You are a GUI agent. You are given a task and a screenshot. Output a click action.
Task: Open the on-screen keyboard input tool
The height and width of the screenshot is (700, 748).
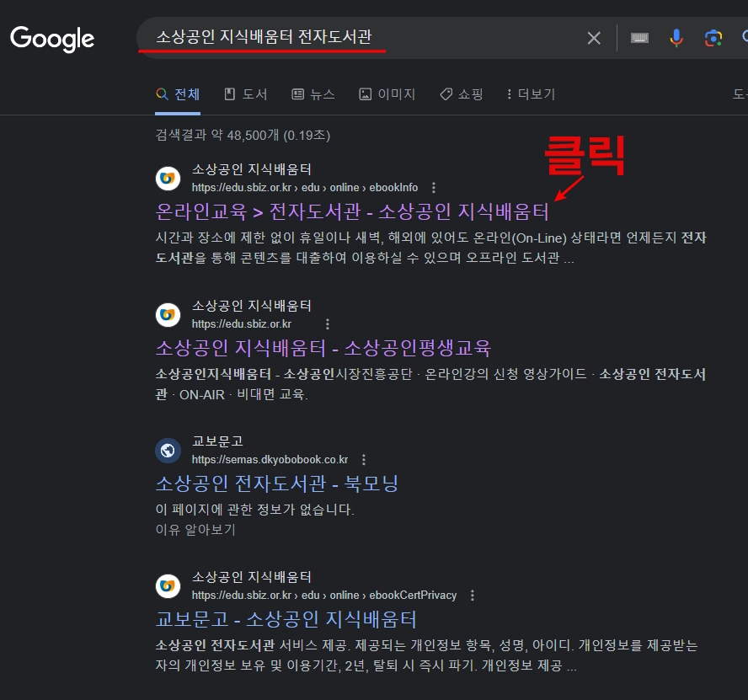pyautogui.click(x=639, y=37)
